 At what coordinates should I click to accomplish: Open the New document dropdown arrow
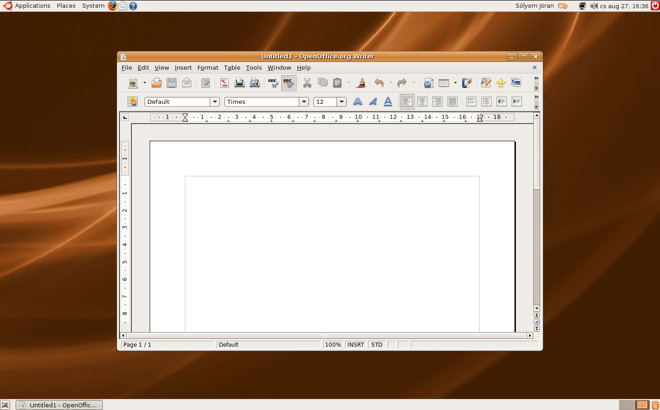144,83
